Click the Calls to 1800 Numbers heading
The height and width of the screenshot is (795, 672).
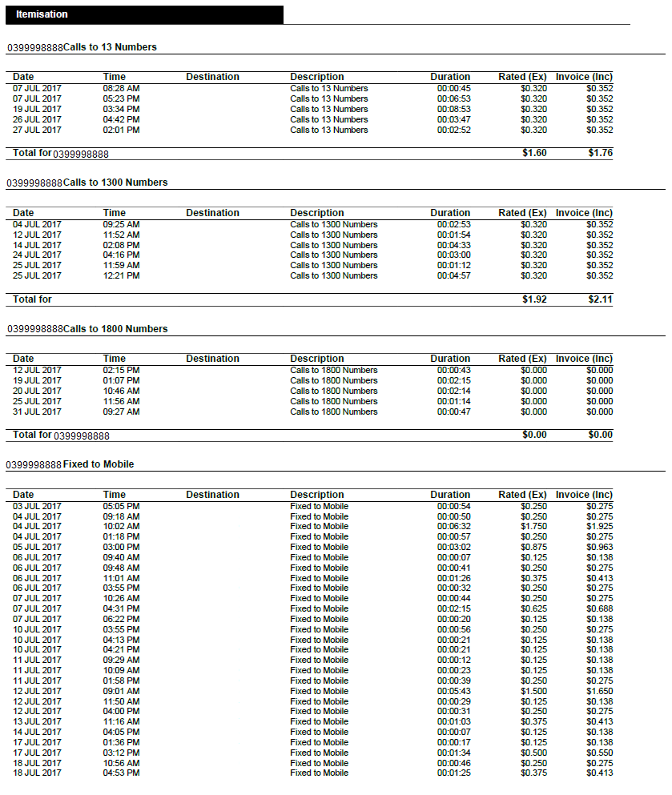pyautogui.click(x=115, y=329)
